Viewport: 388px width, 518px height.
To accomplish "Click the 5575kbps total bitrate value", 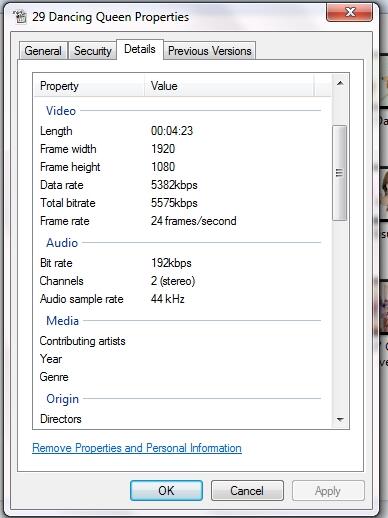I will (174, 203).
